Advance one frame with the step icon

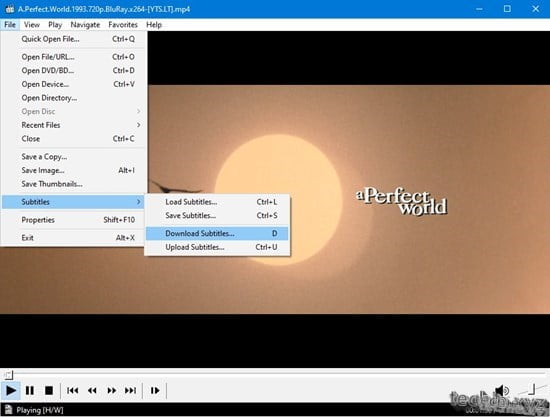click(155, 390)
